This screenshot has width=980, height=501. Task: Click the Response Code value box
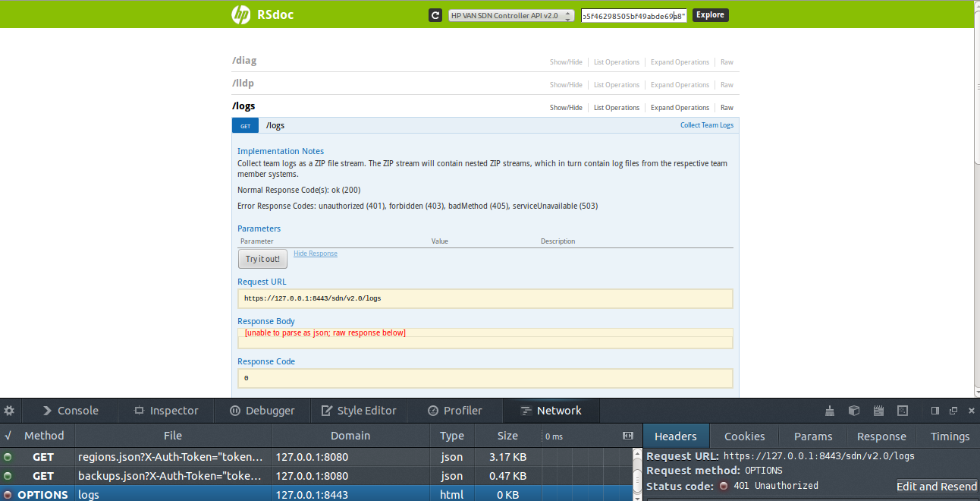click(485, 378)
